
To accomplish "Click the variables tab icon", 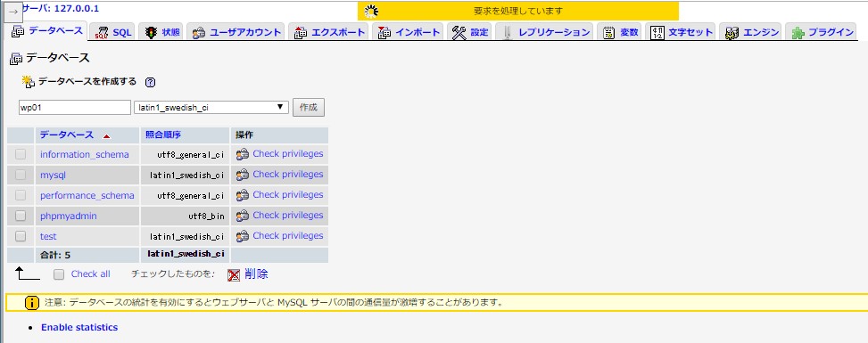I will click(609, 33).
